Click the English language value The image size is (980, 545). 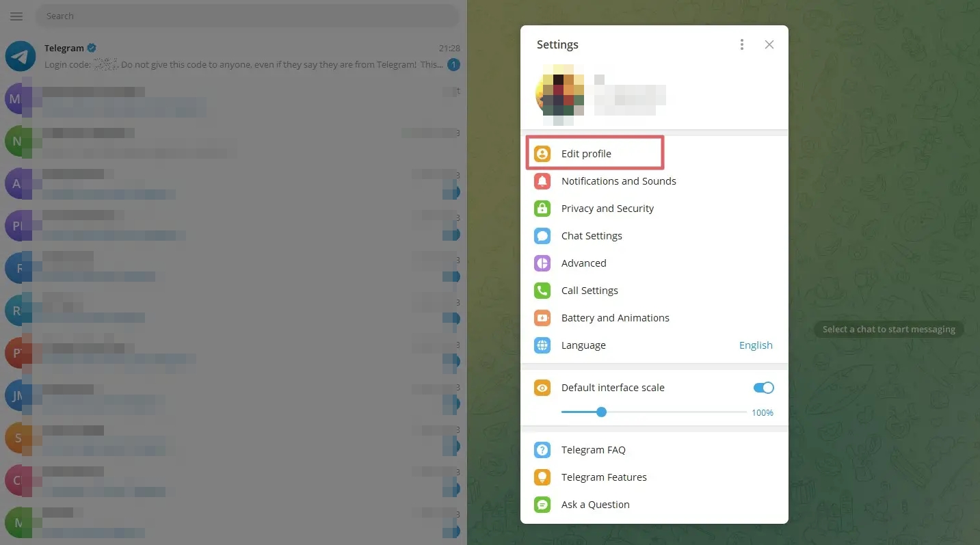[756, 345]
